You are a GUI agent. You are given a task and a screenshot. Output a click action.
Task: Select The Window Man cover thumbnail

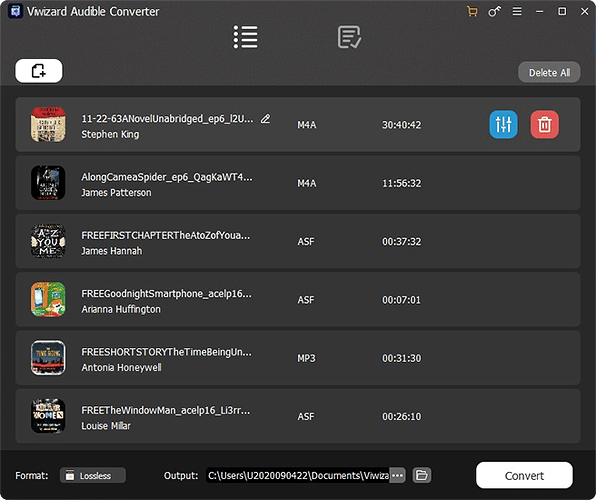[48, 416]
